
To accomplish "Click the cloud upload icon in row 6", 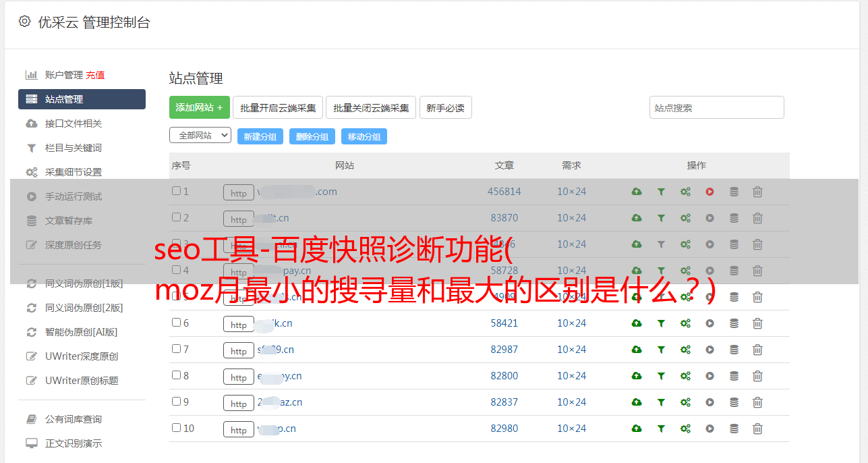I will 637,323.
